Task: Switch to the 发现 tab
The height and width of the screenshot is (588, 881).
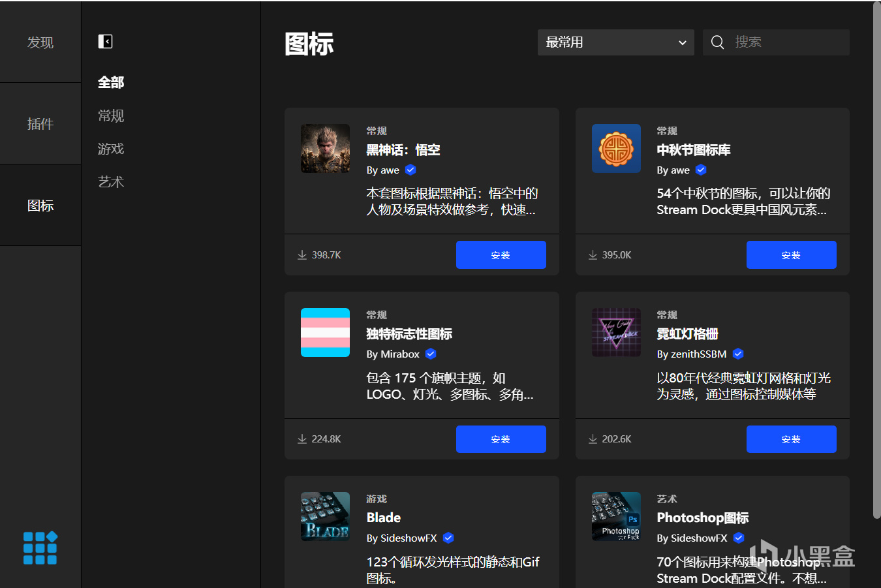Action: [40, 42]
